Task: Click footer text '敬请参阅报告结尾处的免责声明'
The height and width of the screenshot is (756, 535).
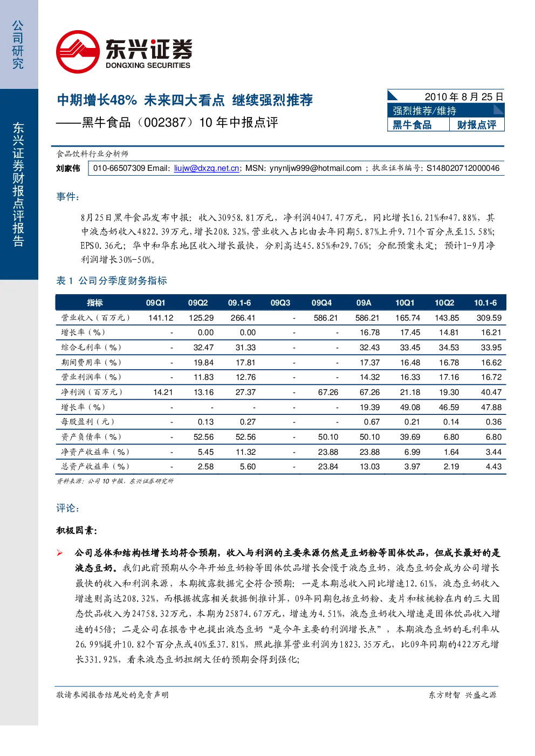Action: (113, 695)
